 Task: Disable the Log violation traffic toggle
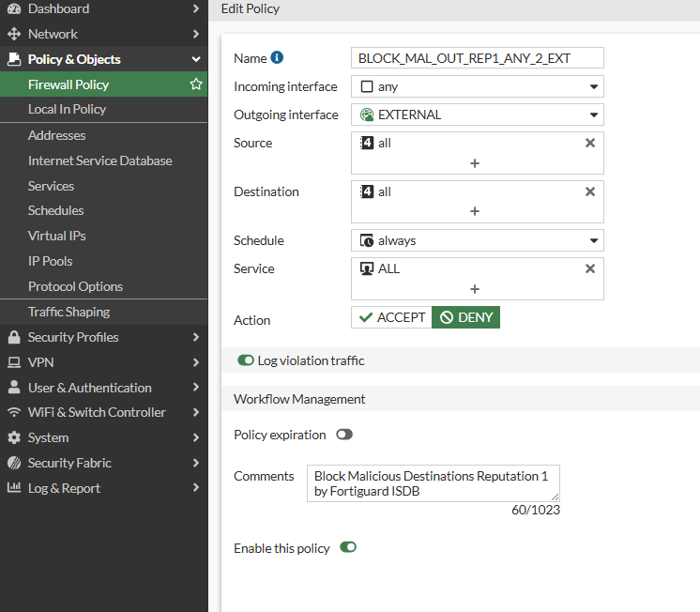(x=246, y=360)
